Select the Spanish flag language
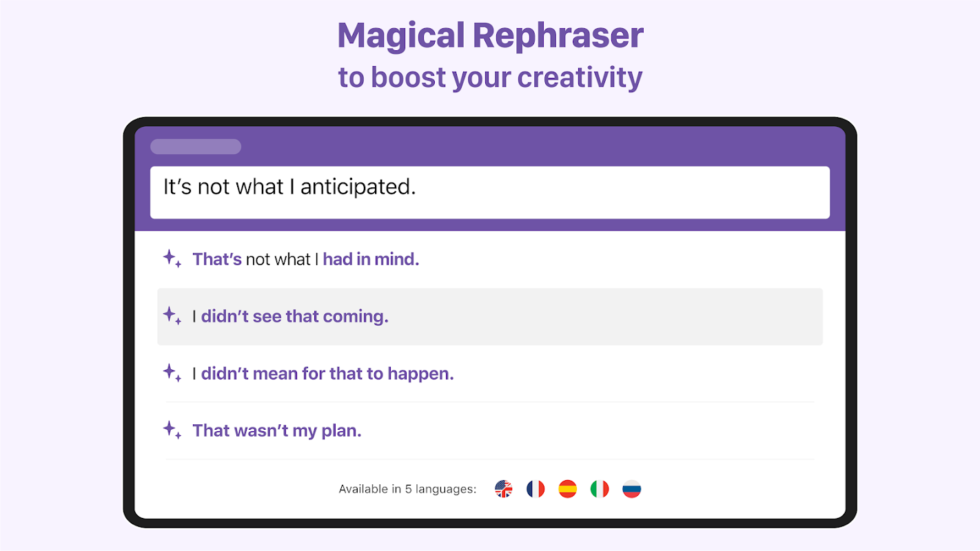The height and width of the screenshot is (551, 980). (568, 489)
